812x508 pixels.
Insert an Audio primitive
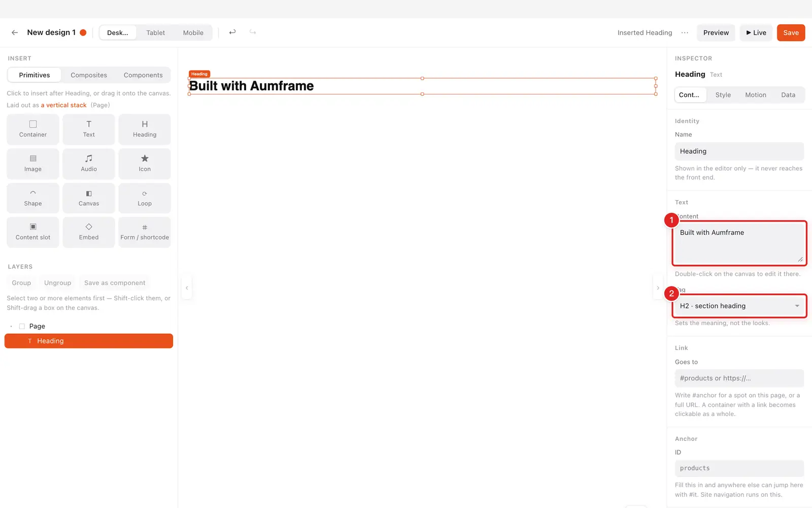click(89, 164)
